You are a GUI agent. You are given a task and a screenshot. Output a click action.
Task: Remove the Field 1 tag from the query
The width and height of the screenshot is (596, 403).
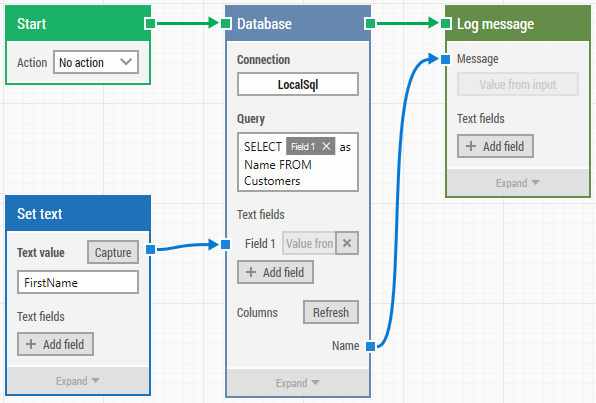[326, 146]
